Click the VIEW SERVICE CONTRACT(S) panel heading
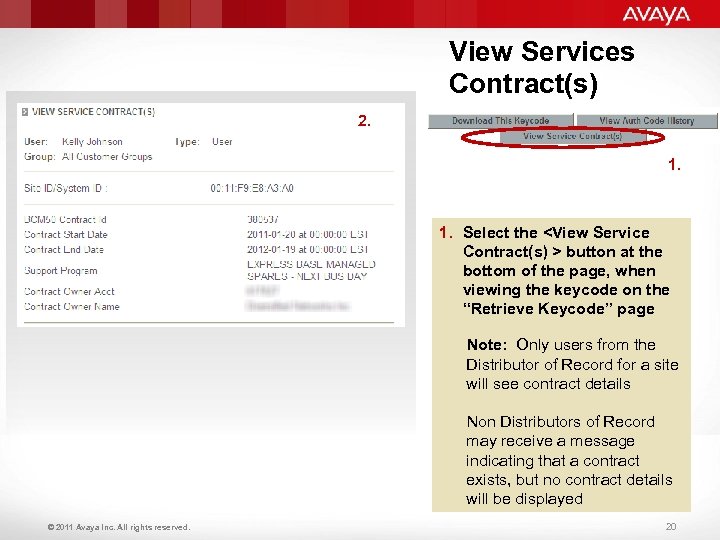 pos(94,112)
